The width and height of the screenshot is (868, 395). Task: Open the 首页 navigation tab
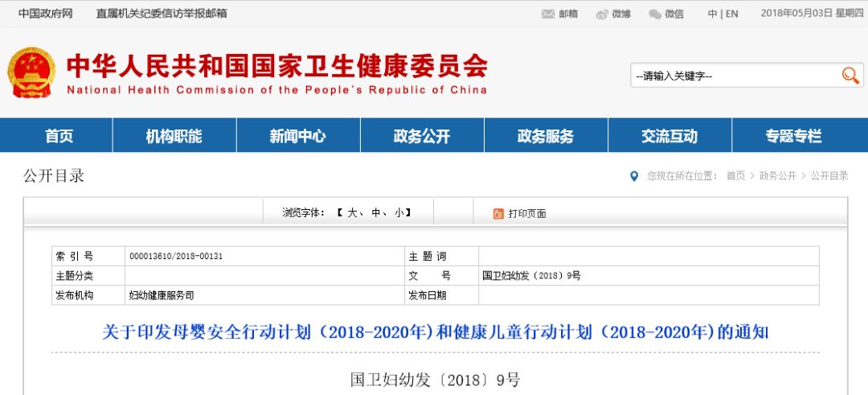[x=59, y=136]
